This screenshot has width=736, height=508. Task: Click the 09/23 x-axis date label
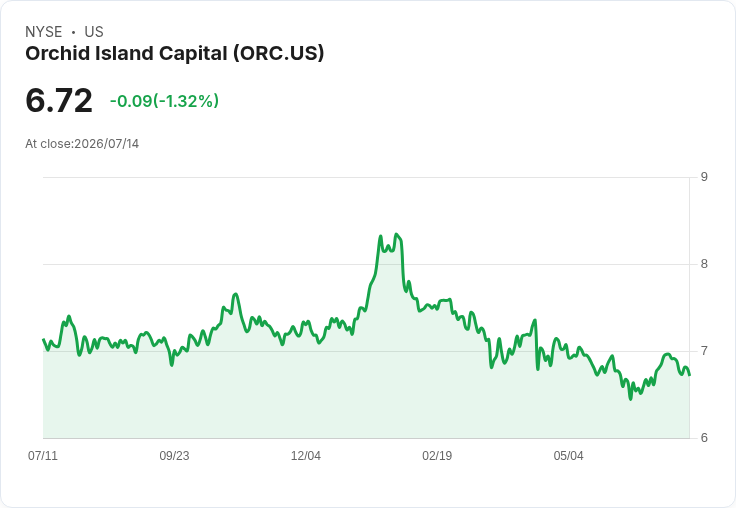point(174,455)
